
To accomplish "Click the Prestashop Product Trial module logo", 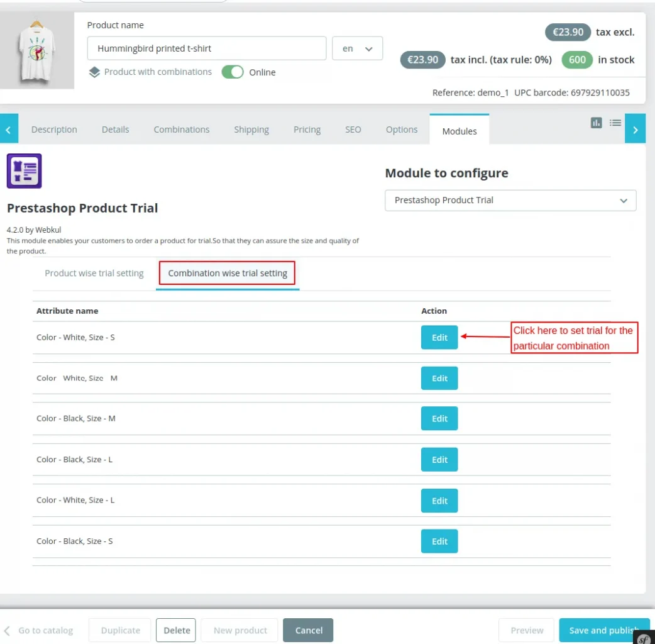I will (25, 171).
